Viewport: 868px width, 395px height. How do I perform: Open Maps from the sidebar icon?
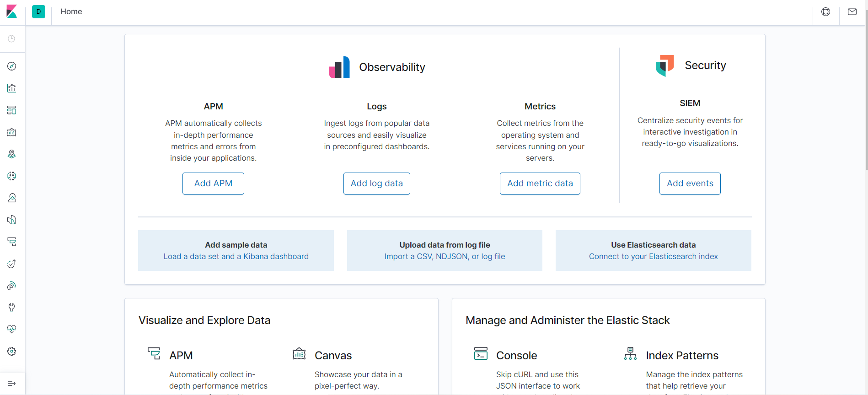[12, 154]
